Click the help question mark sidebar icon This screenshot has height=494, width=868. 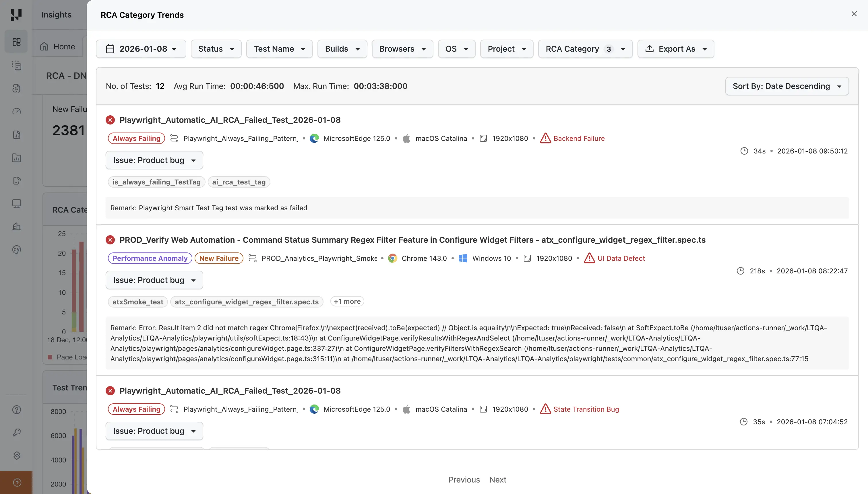point(16,410)
